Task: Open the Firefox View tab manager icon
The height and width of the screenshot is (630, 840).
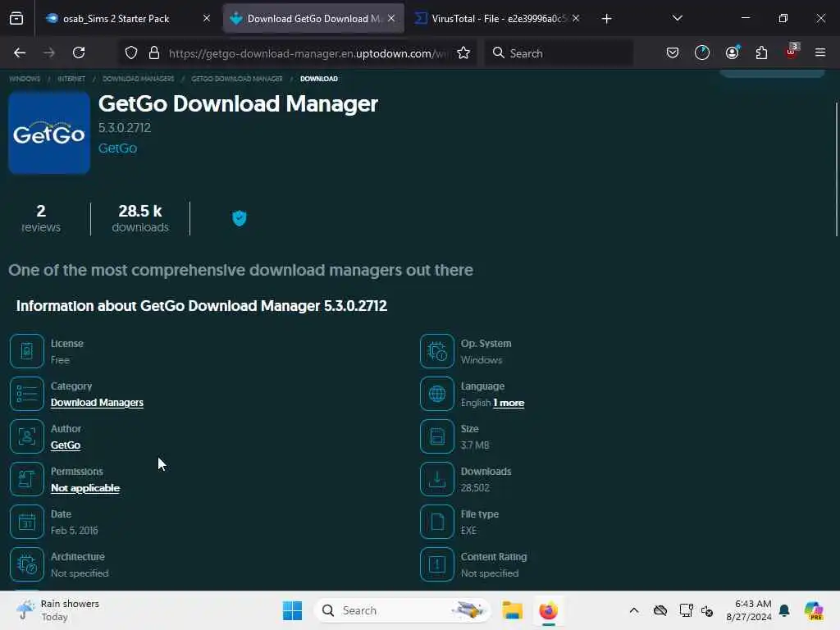Action: [x=16, y=18]
